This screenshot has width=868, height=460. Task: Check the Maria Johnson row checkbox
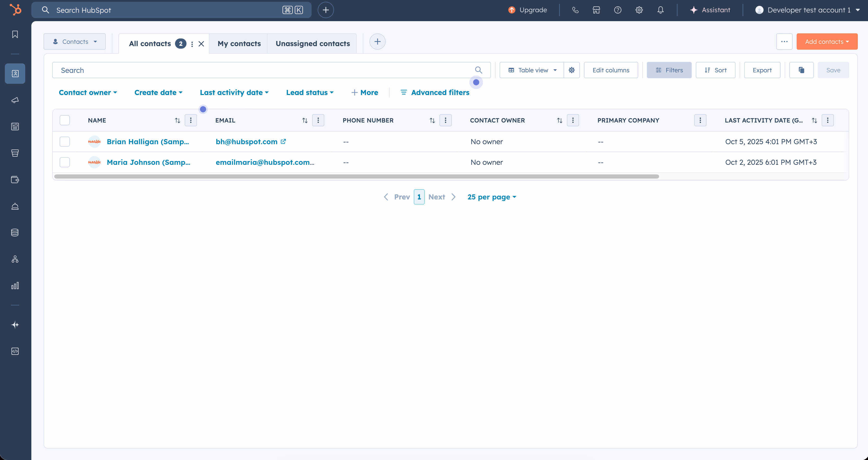(65, 162)
